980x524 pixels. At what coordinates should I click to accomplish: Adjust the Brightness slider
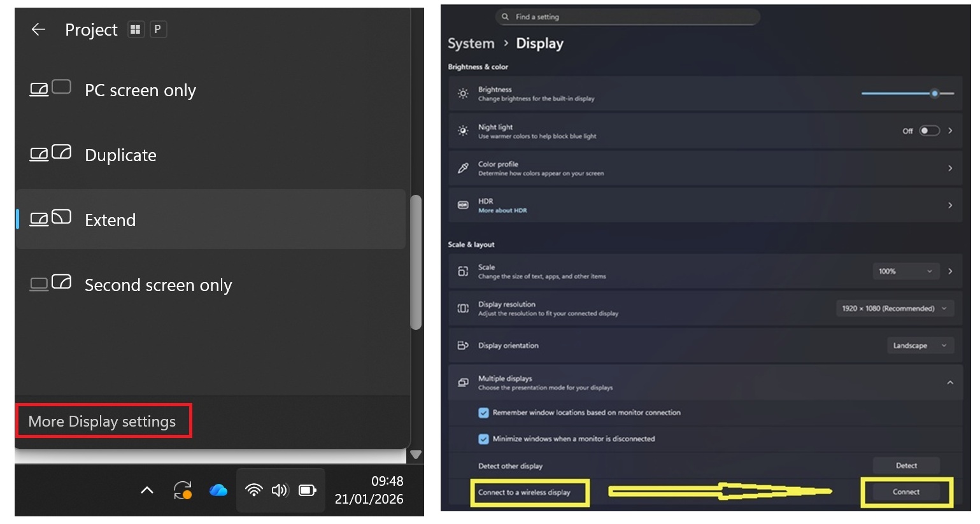point(935,93)
